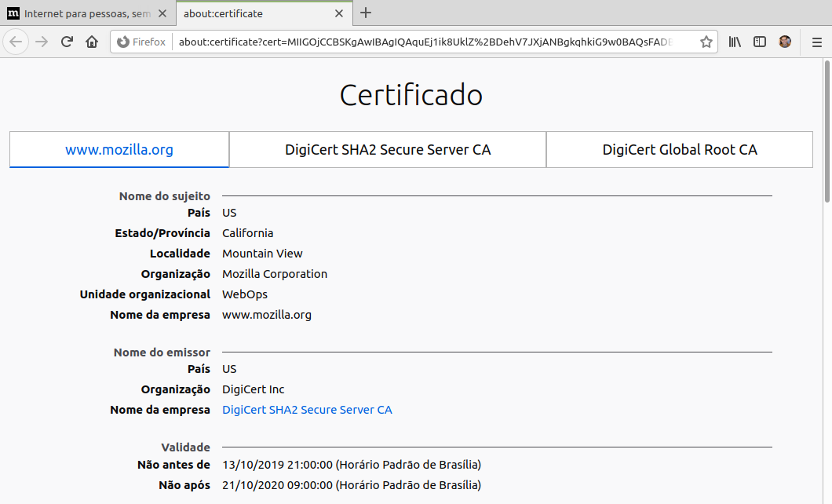
Task: Click the Mozilla favicon on the first tab
Action: pos(13,13)
